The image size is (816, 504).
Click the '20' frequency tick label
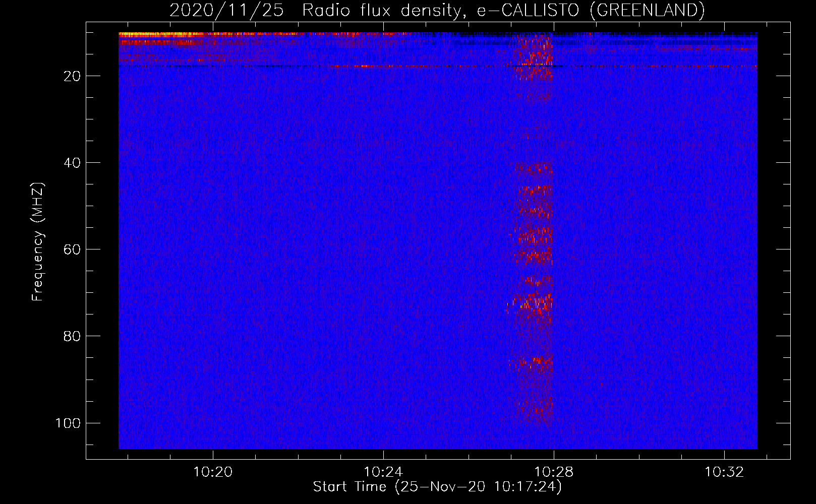point(72,76)
